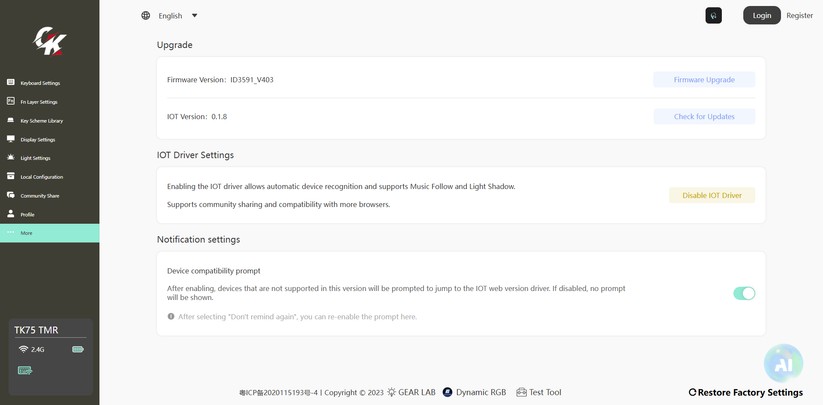Screen dimensions: 823x405
Task: Click the Disable IOT Driver button
Action: 712,195
